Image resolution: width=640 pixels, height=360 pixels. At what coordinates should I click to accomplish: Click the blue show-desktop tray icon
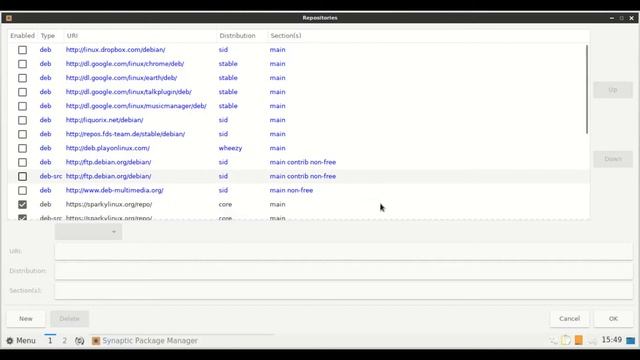pyautogui.click(x=631, y=340)
